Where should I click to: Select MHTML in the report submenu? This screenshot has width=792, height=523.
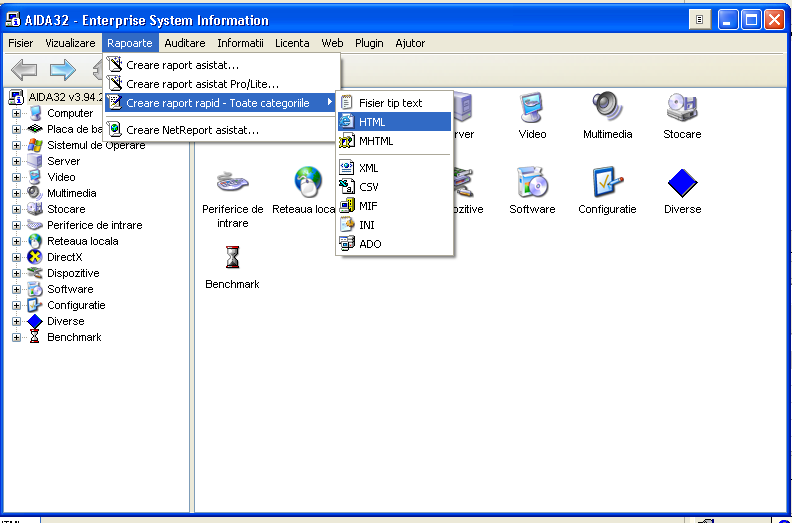coord(394,141)
